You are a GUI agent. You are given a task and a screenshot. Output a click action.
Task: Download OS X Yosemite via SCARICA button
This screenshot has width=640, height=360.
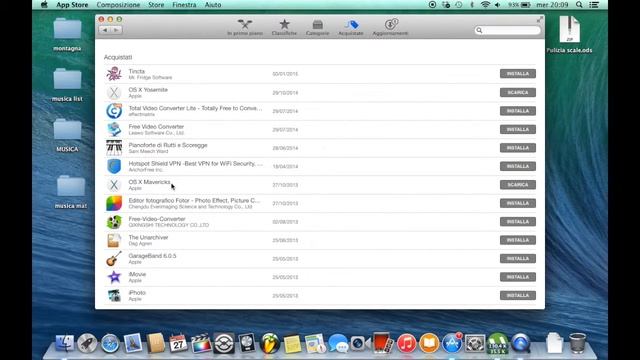(x=518, y=93)
